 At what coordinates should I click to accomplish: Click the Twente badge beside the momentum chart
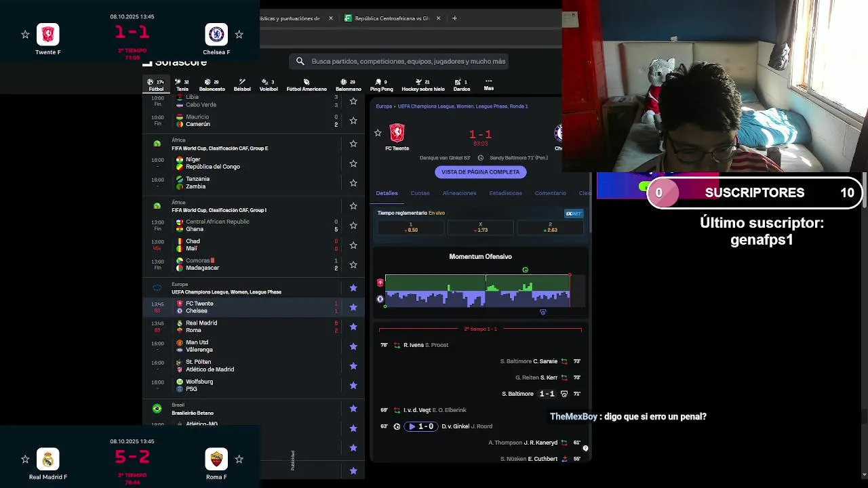[x=380, y=283]
